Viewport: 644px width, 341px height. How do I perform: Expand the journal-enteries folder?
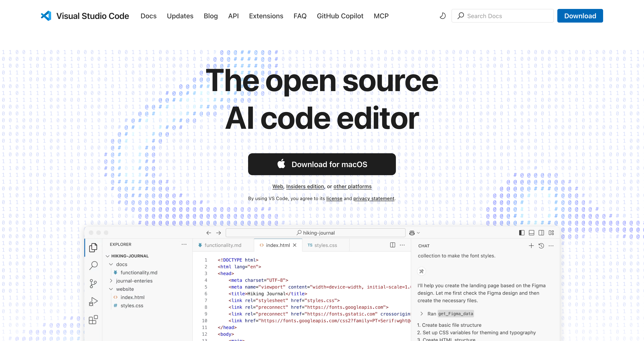click(111, 281)
